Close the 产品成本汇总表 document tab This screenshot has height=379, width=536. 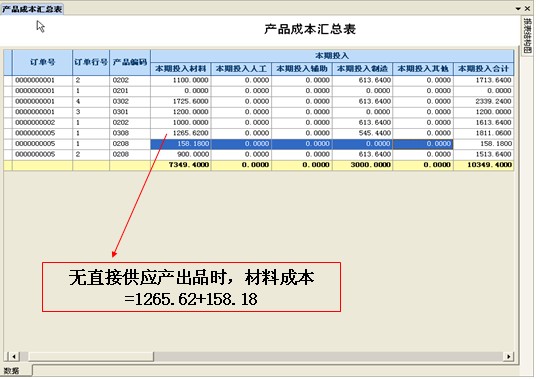click(527, 9)
